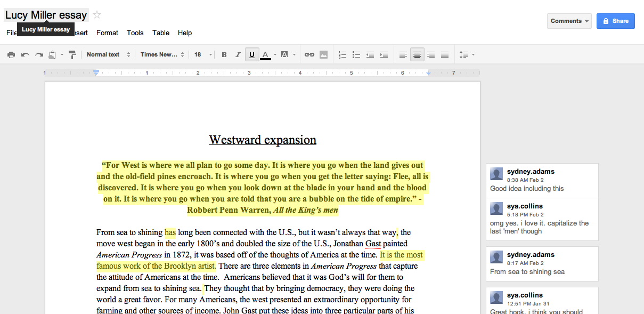
Task: Toggle Center align in the toolbar
Action: point(417,54)
